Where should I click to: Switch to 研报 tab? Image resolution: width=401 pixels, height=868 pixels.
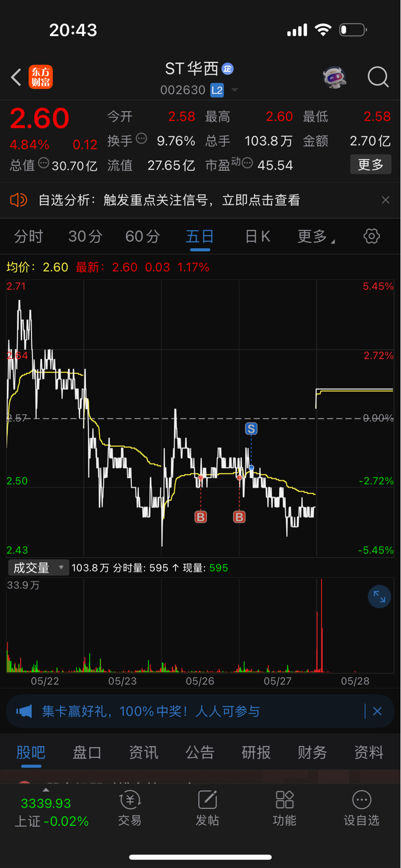click(x=256, y=752)
